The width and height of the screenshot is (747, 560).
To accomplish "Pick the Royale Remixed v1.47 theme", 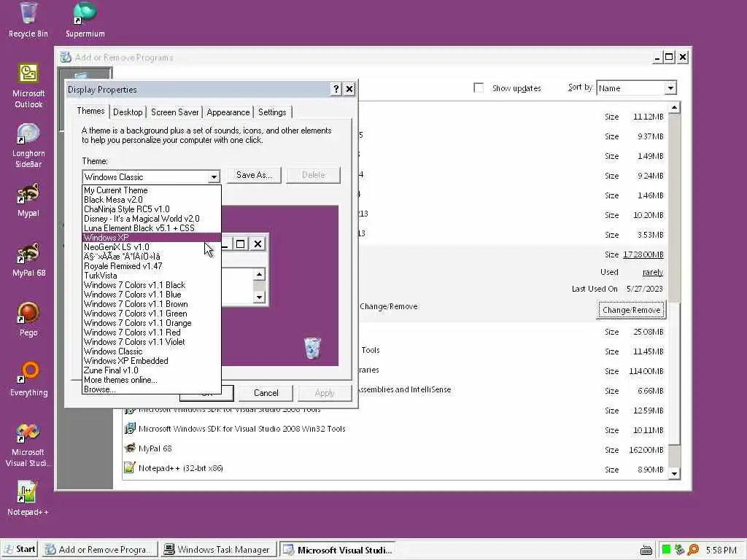I will pyautogui.click(x=152, y=265).
